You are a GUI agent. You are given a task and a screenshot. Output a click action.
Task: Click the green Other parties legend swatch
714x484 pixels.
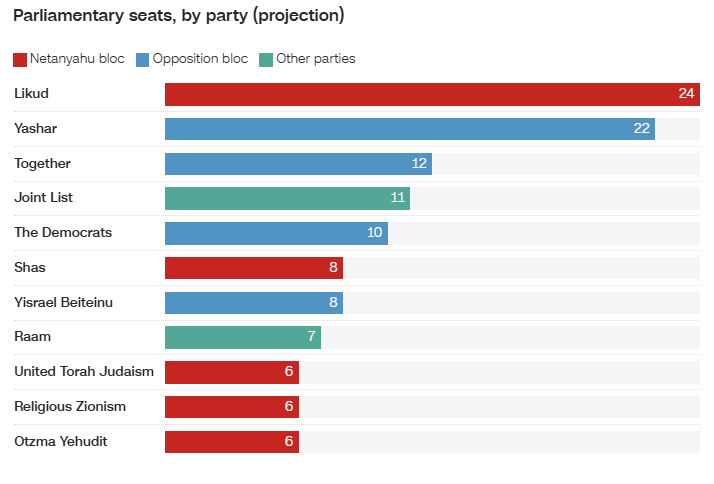tap(266, 60)
